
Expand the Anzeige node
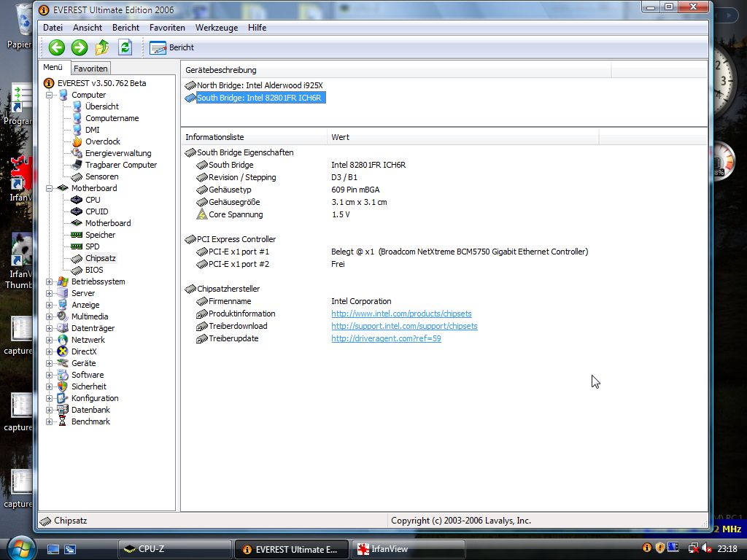pyautogui.click(x=49, y=305)
